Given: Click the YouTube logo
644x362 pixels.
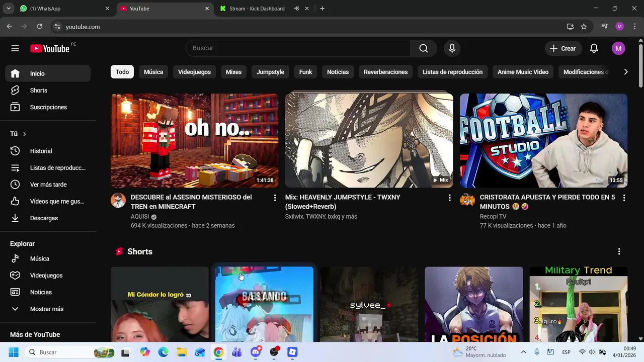Looking at the screenshot, I should click(49, 48).
